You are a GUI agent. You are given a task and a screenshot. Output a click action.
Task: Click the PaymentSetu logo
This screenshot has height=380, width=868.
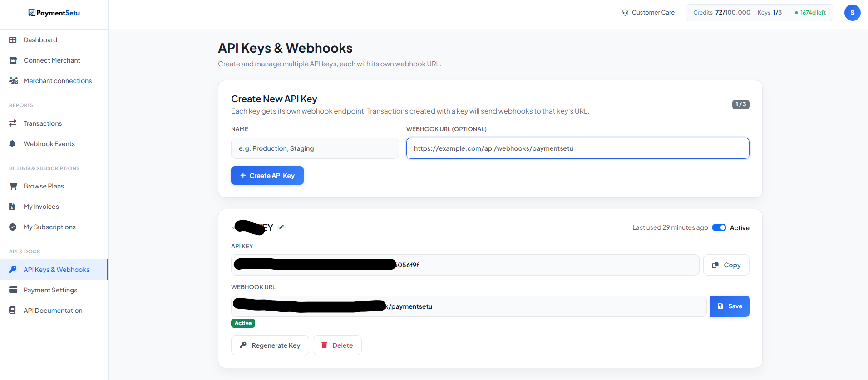click(x=54, y=13)
